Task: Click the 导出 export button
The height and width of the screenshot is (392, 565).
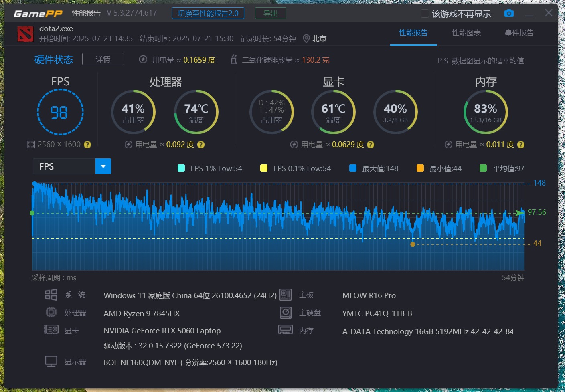Action: [271, 13]
